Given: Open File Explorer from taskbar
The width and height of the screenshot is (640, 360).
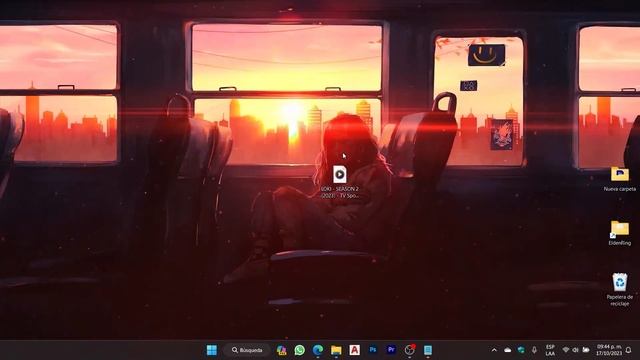Looking at the screenshot, I should coord(336,350).
